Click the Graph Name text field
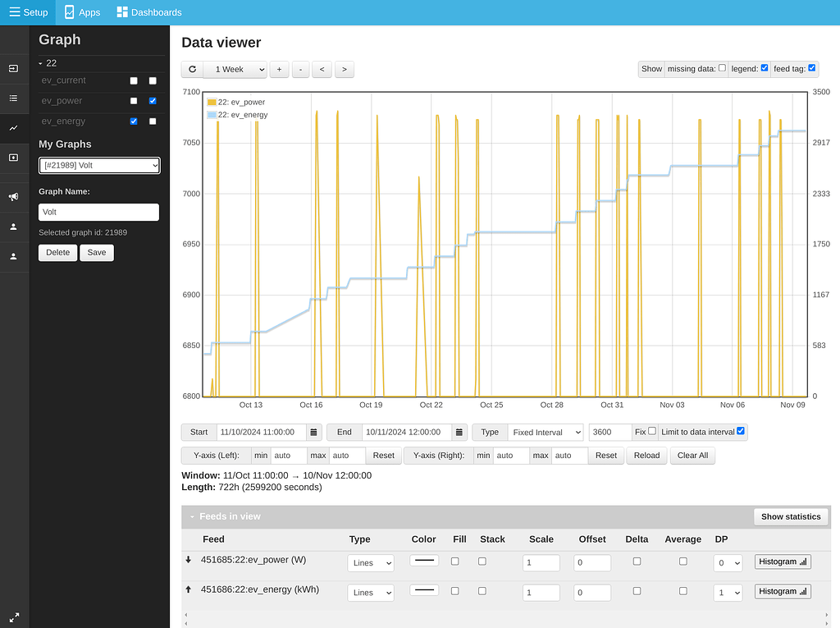This screenshot has width=840, height=628. (x=99, y=212)
